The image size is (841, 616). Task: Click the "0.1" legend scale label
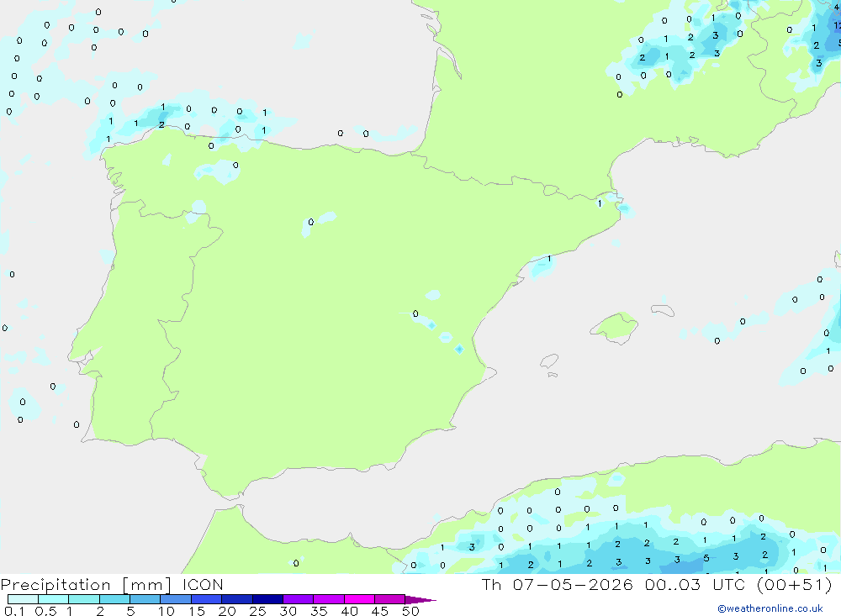tap(14, 611)
